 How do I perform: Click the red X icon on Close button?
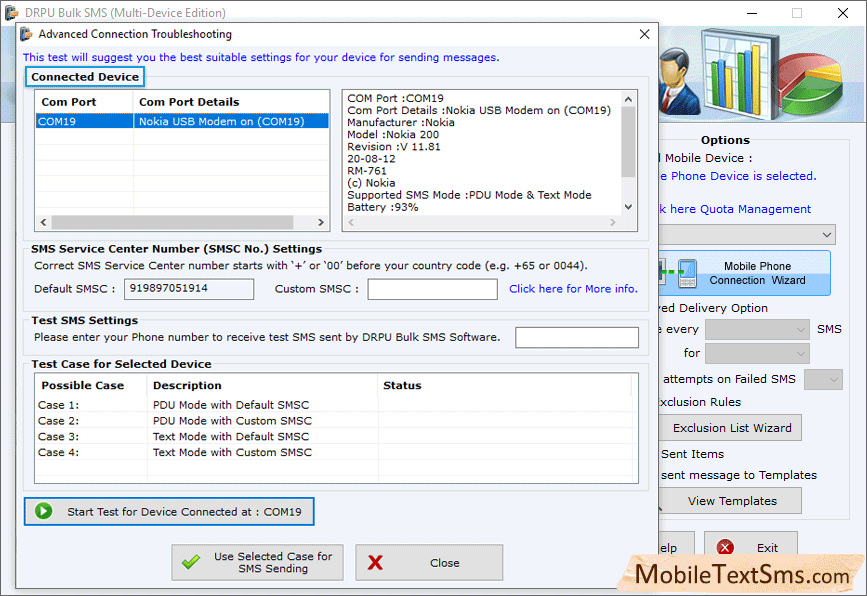coord(375,562)
